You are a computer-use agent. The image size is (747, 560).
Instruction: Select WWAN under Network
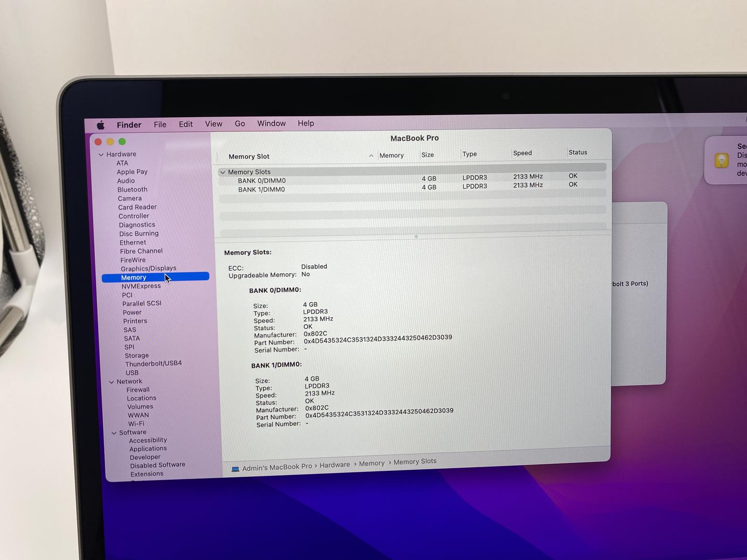[x=139, y=415]
